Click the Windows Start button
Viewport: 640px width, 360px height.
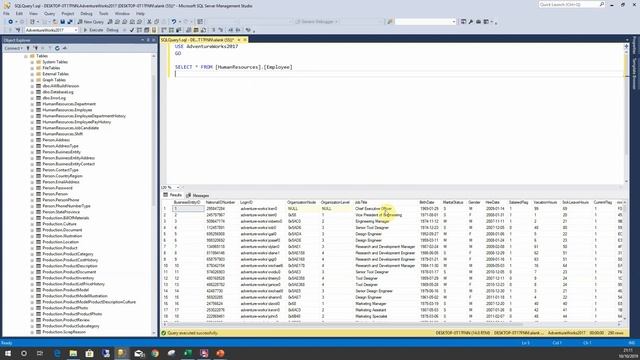coord(8,353)
